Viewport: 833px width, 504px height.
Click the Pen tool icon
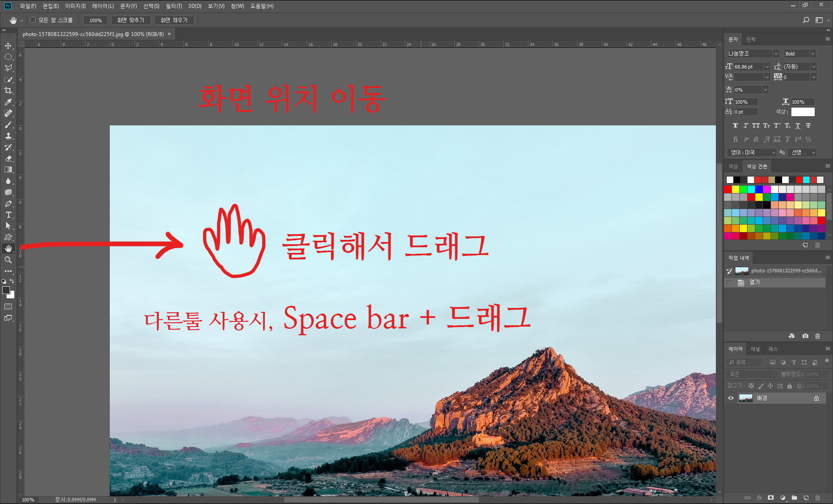pyautogui.click(x=8, y=203)
